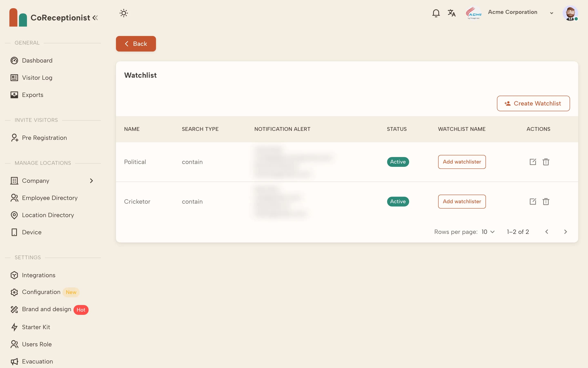Click the '1–2 of 2' pagination text
The height and width of the screenshot is (368, 588).
pos(518,232)
